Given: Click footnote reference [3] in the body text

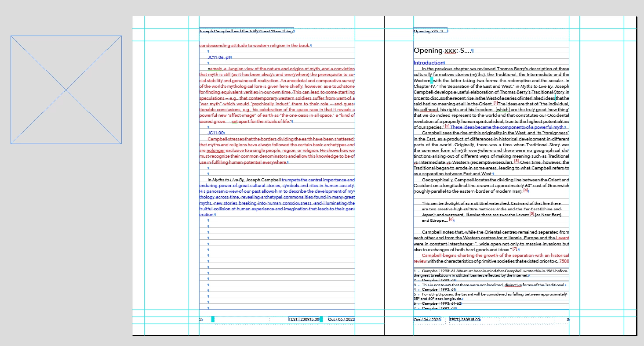Looking at the screenshot, I should coord(517,161).
